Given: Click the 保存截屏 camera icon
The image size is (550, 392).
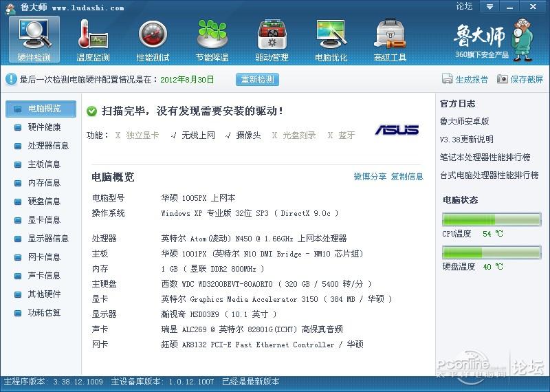Looking at the screenshot, I should (x=503, y=79).
